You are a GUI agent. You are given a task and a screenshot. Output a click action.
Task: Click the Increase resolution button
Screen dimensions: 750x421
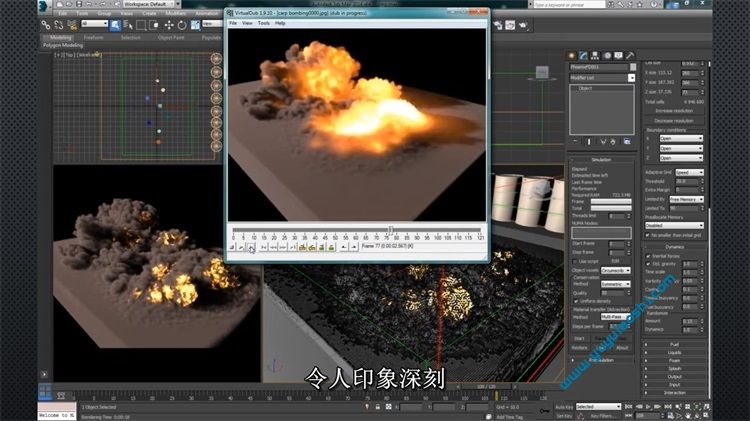point(674,111)
